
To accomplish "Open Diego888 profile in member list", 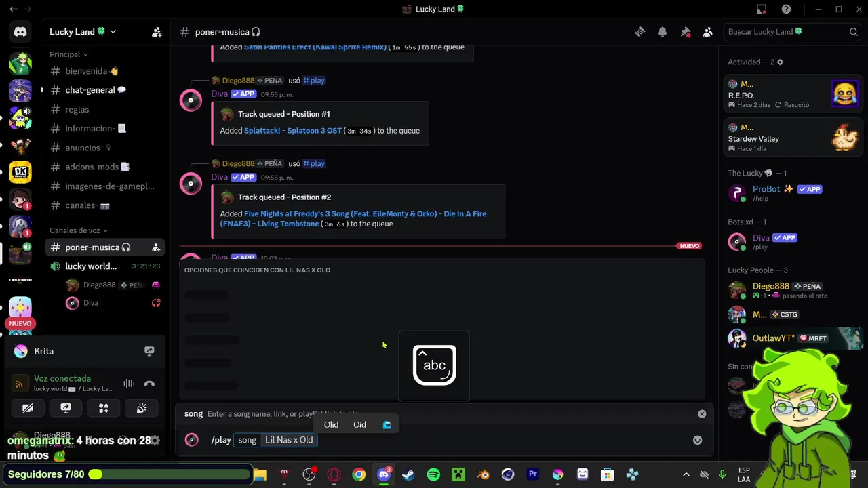I will [x=793, y=290].
